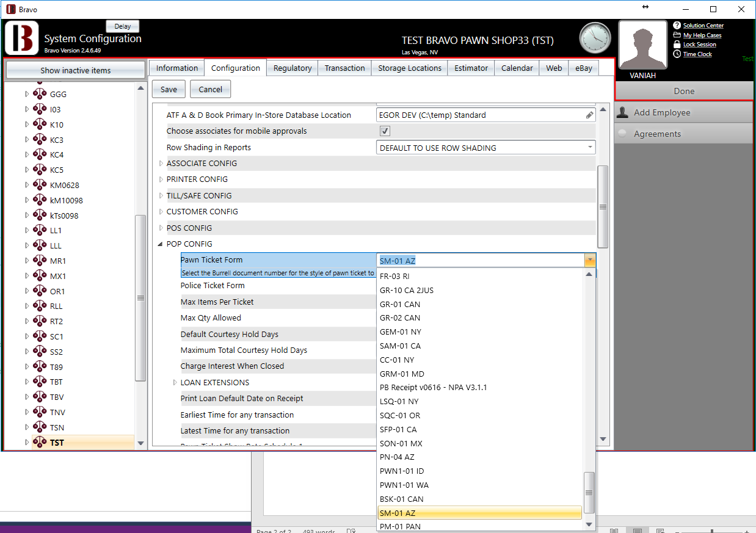This screenshot has width=756, height=533.
Task: Select the GGG store scales icon
Action: pos(40,95)
